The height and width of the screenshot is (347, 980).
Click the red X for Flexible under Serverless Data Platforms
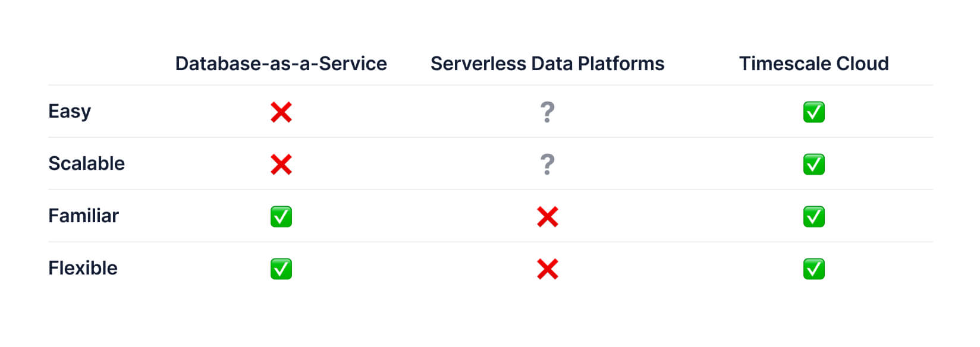547,269
